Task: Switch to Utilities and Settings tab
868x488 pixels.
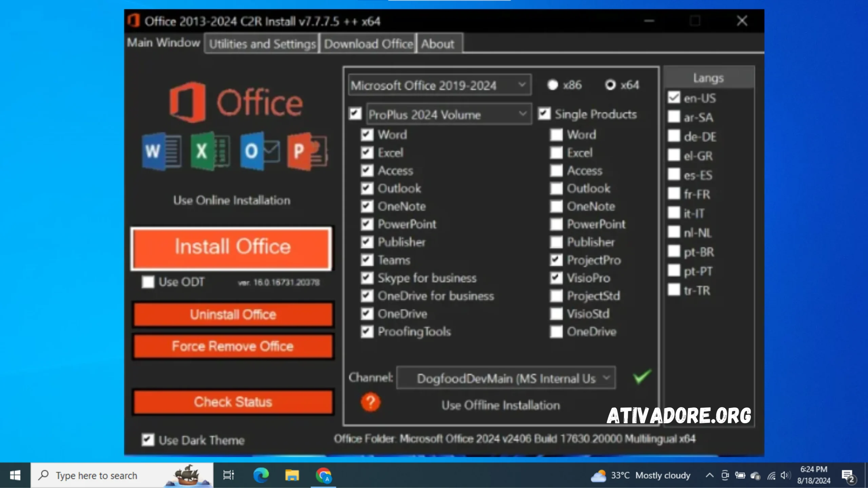Action: (x=262, y=44)
